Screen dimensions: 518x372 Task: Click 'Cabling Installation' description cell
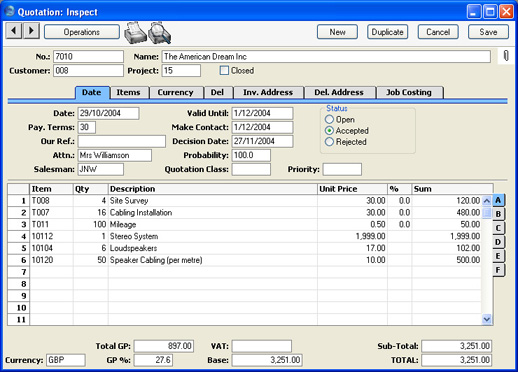(x=212, y=213)
